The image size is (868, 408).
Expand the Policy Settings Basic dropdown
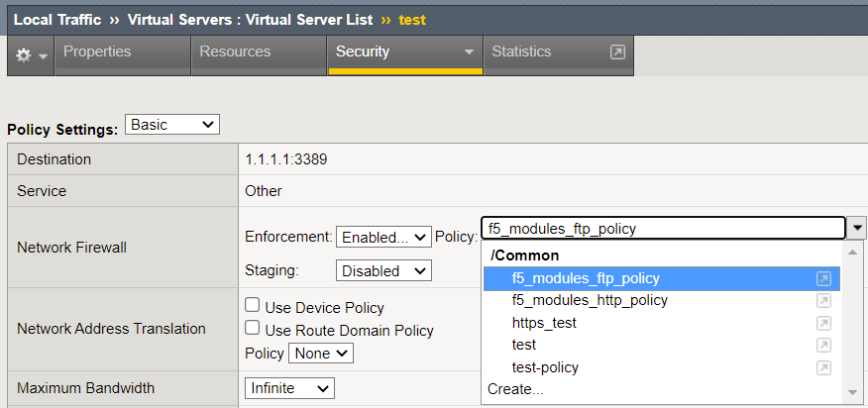[x=171, y=125]
